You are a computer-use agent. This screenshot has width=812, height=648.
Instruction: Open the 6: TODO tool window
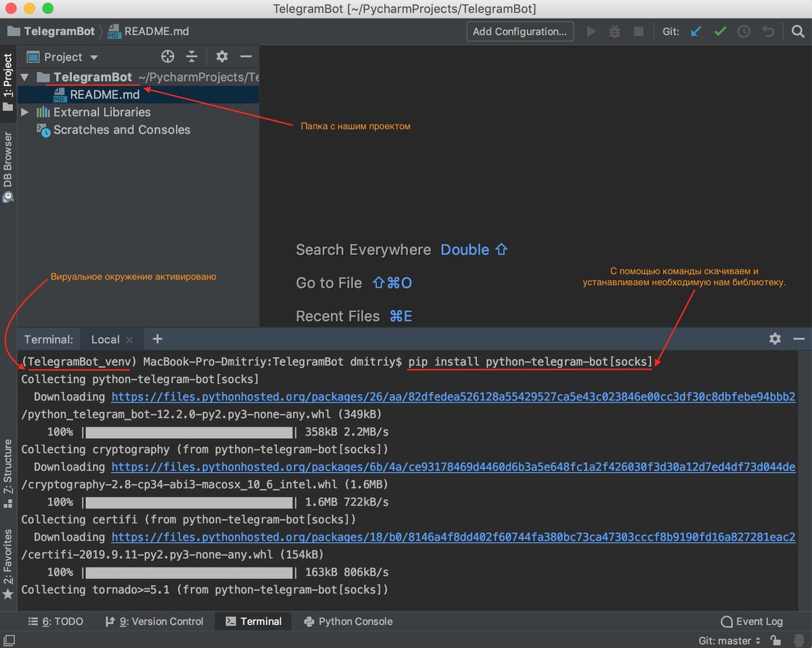coord(55,621)
